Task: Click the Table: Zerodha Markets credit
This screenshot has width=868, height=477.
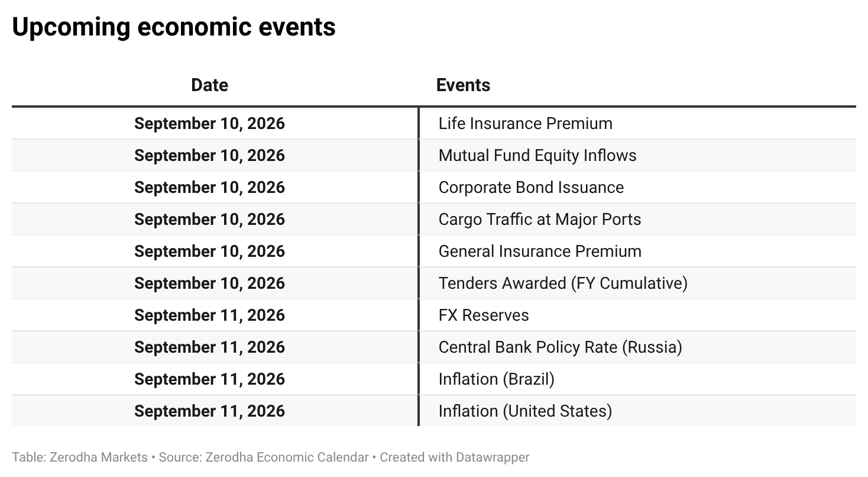Action: point(80,457)
